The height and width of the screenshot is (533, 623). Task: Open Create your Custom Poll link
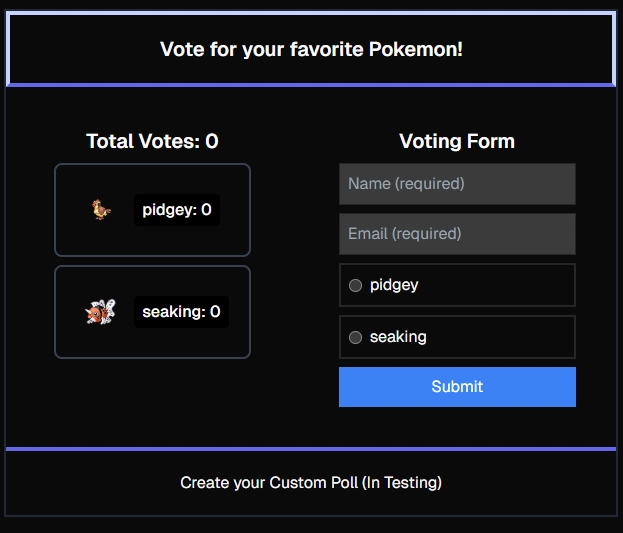click(x=311, y=483)
